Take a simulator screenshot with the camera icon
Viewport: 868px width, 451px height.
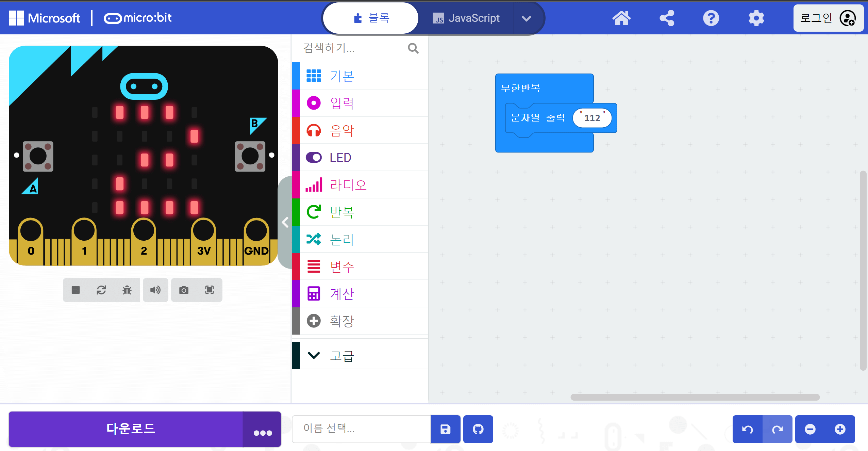click(184, 290)
